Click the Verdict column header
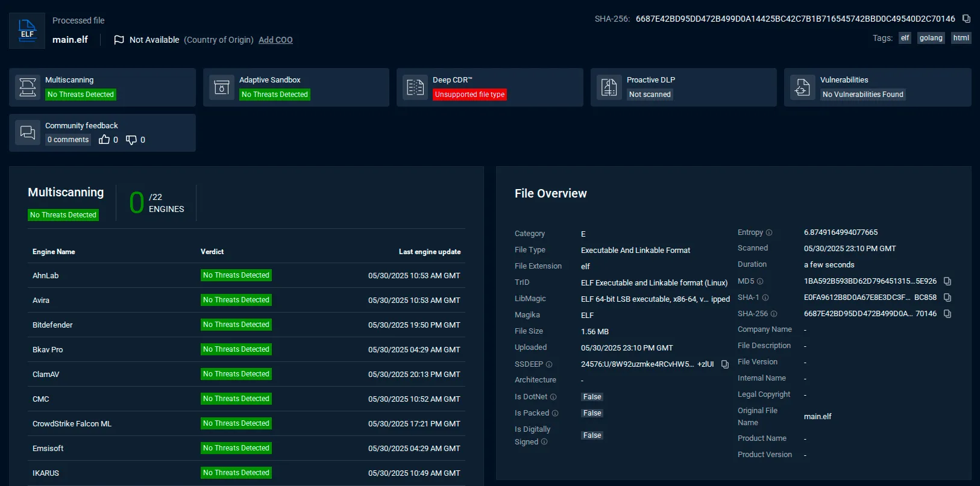Screen dimensions: 980x486 click(212, 252)
